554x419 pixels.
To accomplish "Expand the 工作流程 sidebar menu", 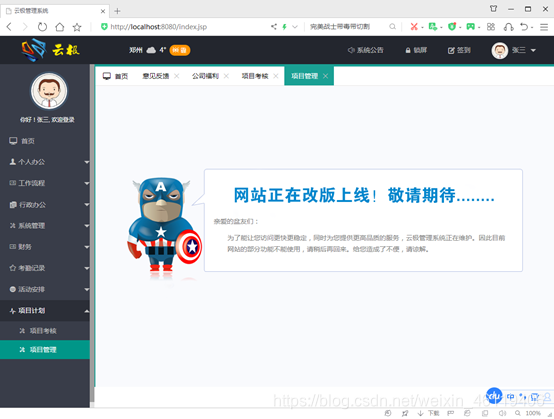I will coord(45,183).
